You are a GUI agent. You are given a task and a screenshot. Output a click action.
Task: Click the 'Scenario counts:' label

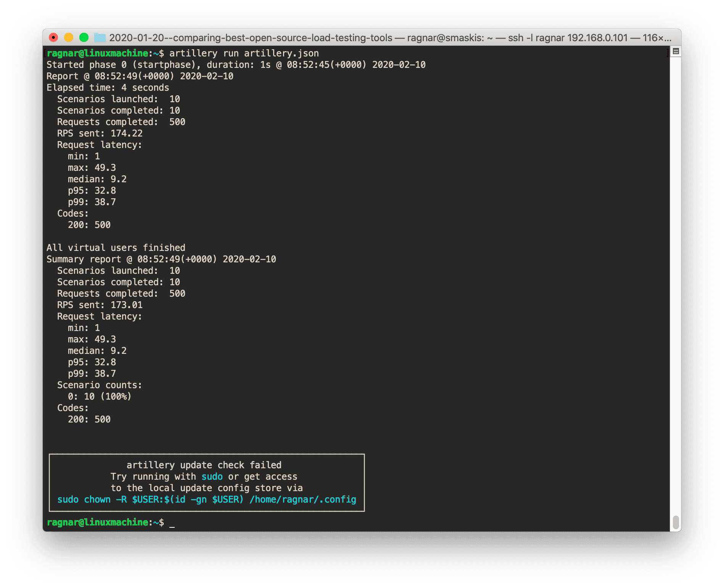pos(100,385)
